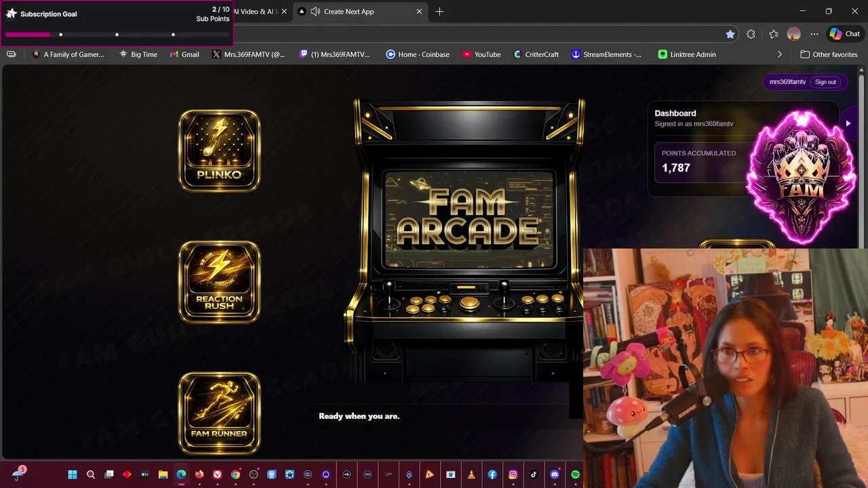Open A Family of Gamer bookmark
The image size is (868, 488).
[x=68, y=54]
